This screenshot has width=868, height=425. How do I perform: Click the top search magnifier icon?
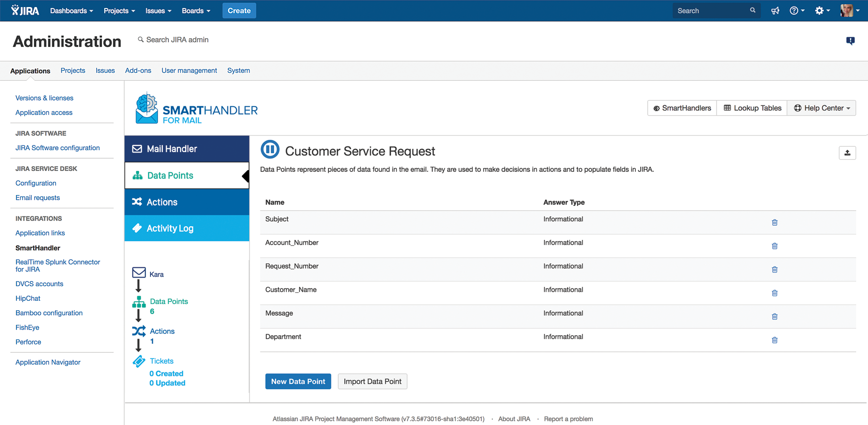point(752,10)
